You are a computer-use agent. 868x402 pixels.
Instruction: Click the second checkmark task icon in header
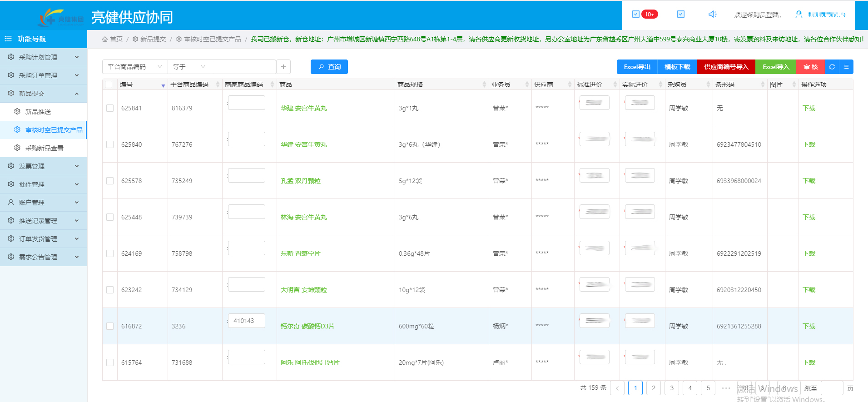pos(681,15)
